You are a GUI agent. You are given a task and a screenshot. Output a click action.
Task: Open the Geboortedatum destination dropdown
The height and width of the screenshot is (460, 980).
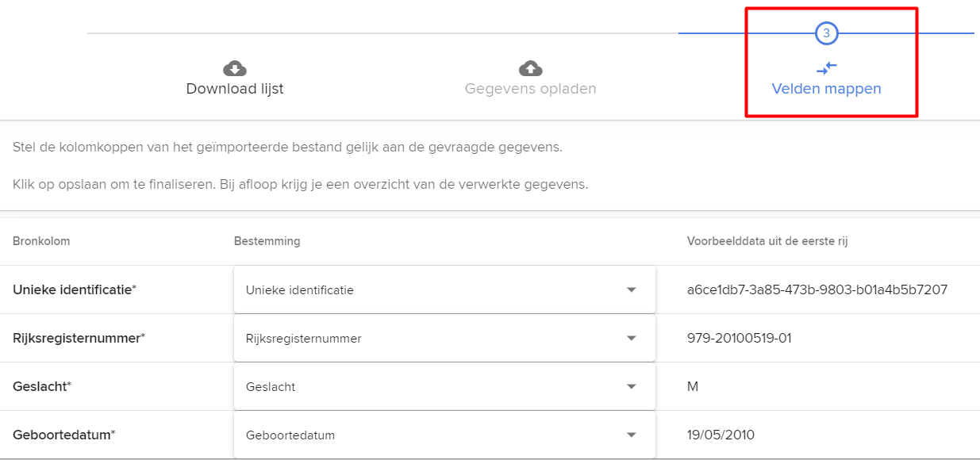coord(444,435)
